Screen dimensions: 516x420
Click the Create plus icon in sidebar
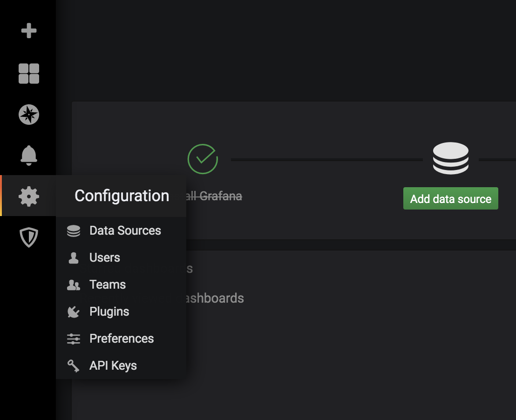pyautogui.click(x=28, y=31)
